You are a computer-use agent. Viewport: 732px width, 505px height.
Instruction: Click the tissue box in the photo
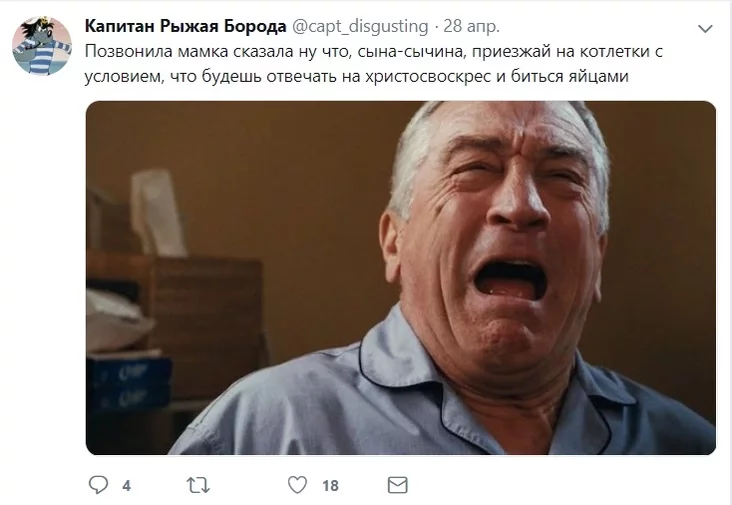point(159,215)
